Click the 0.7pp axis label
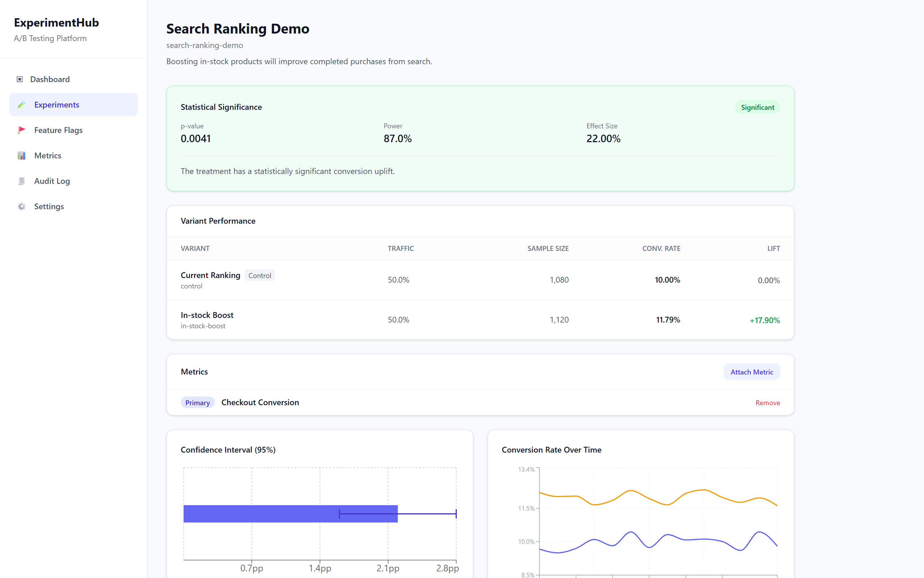Screen dimensions: 924x578 [252, 568]
